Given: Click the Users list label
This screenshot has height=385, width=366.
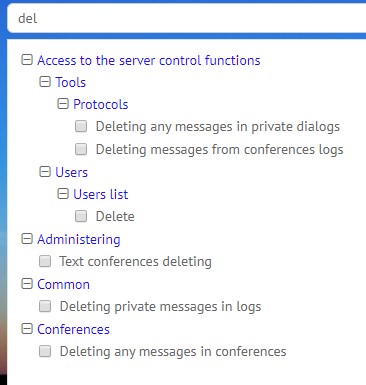Looking at the screenshot, I should tap(101, 194).
